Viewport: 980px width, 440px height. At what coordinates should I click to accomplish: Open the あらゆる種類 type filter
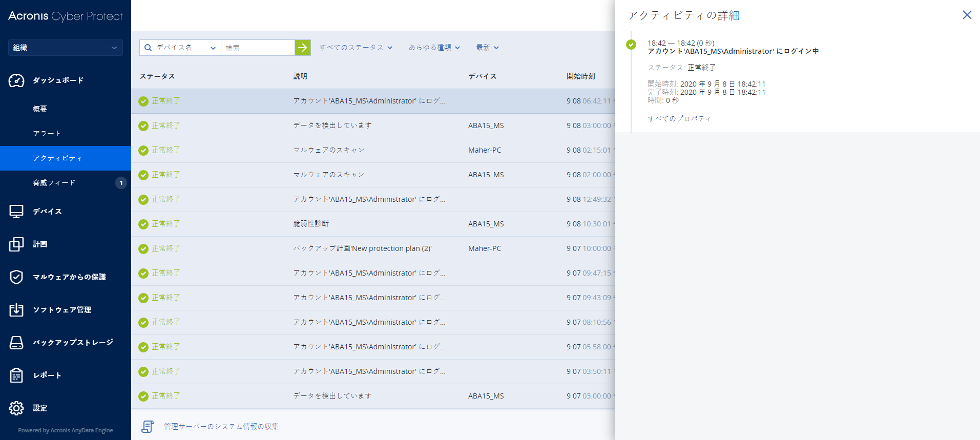434,48
